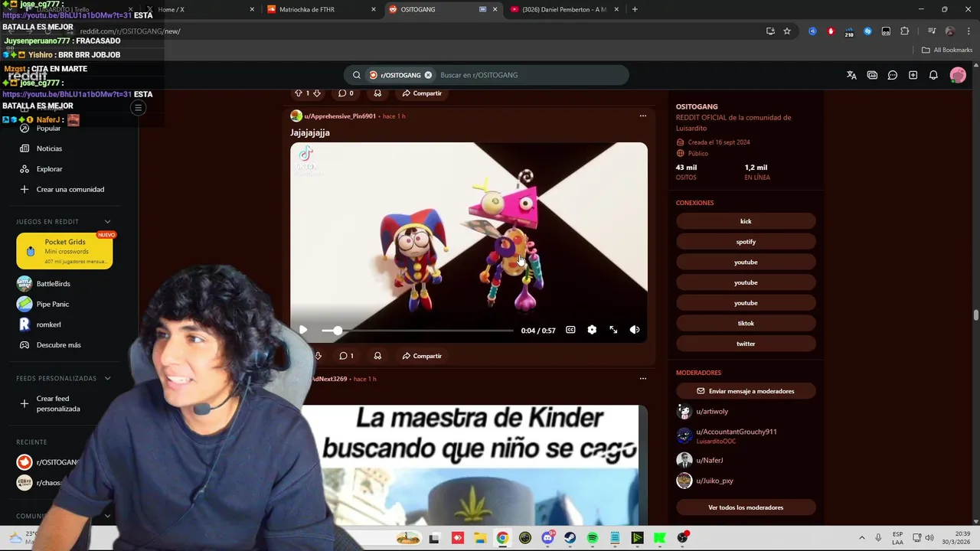The image size is (980, 551).
Task: Upvote the post above Jajajajajja
Action: (299, 93)
